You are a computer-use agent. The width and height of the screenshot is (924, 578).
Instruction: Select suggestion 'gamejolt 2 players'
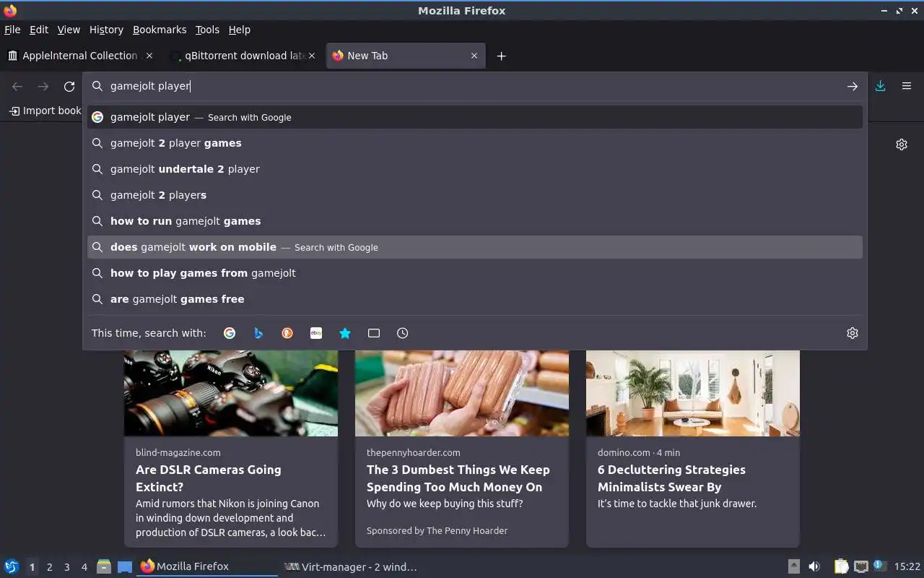(475, 195)
